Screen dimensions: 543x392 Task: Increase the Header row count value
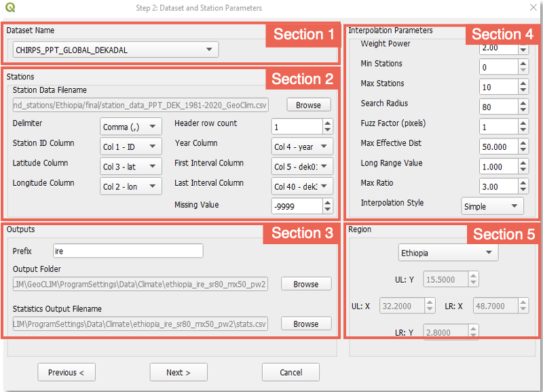(x=328, y=123)
